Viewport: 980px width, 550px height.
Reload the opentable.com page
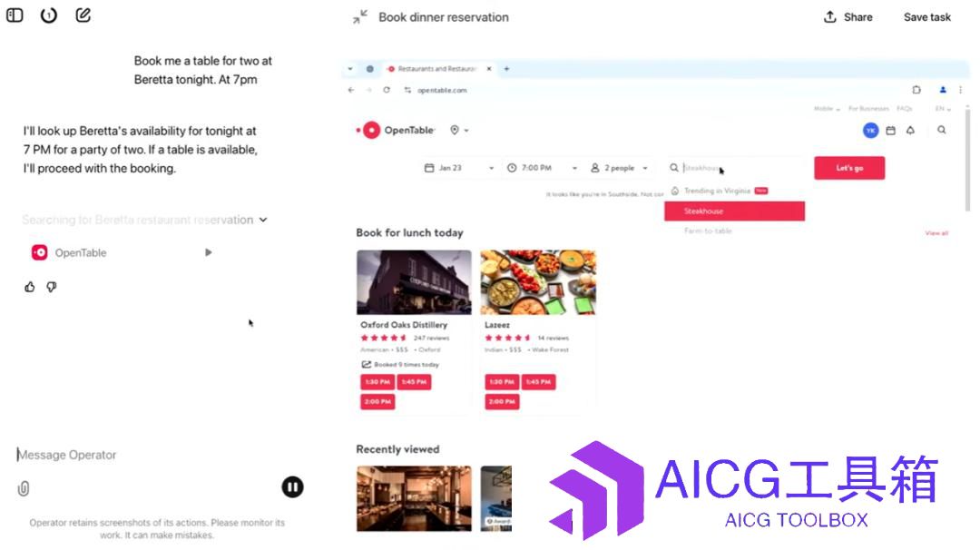(x=387, y=90)
